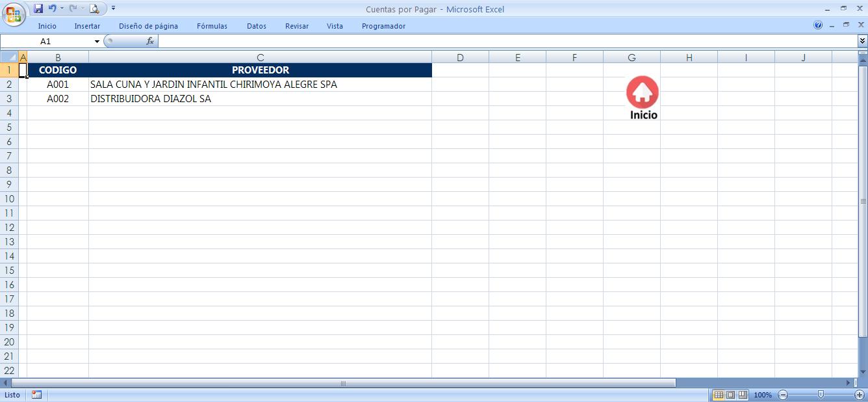
Task: Click the Redo arrow icon
Action: (x=73, y=8)
